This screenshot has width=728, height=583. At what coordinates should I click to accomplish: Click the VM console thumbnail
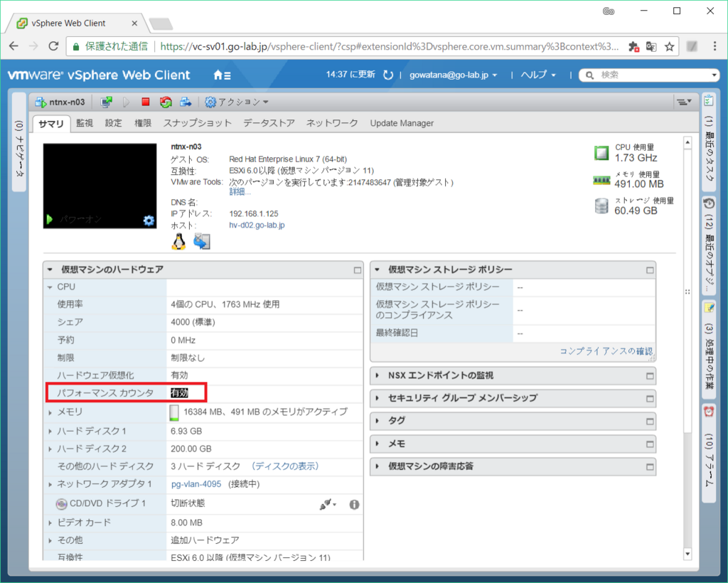pyautogui.click(x=100, y=186)
